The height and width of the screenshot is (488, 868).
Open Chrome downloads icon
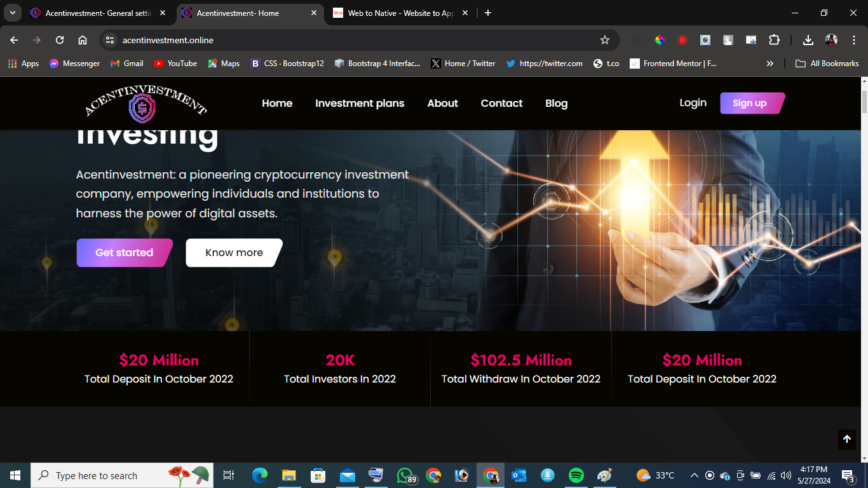point(808,40)
